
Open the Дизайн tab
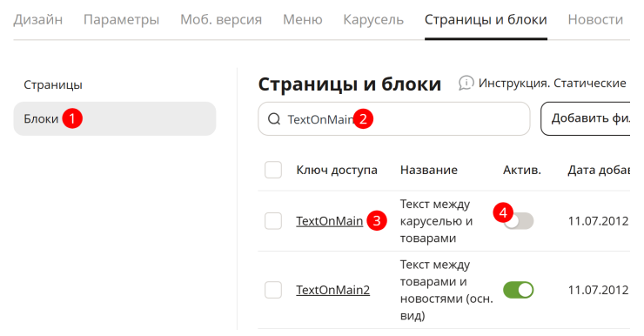37,19
